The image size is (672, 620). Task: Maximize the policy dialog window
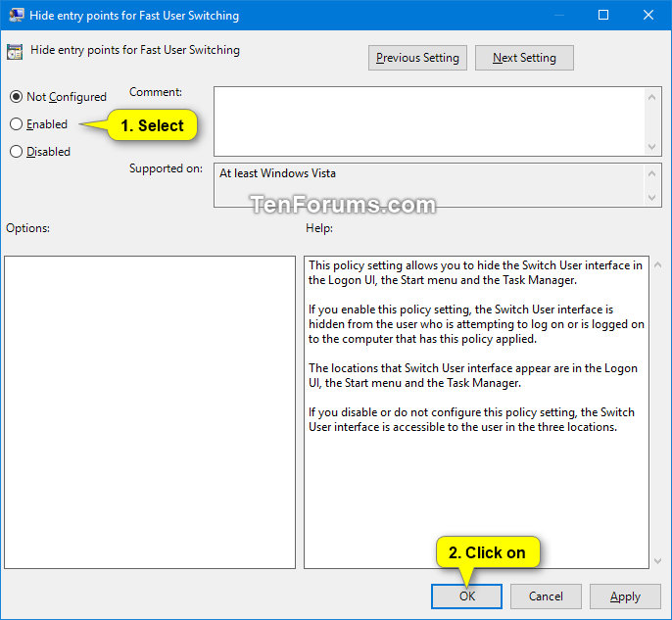(x=603, y=15)
